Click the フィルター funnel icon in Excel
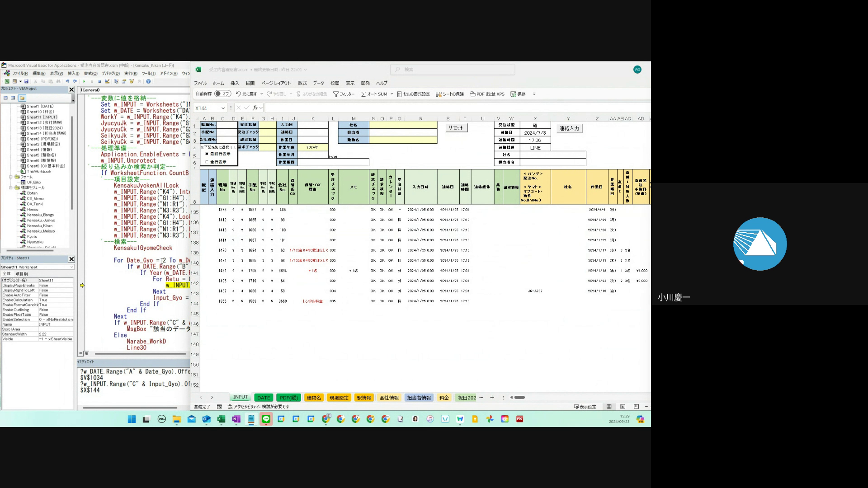Screen dimensions: 868x488 pyautogui.click(x=336, y=94)
